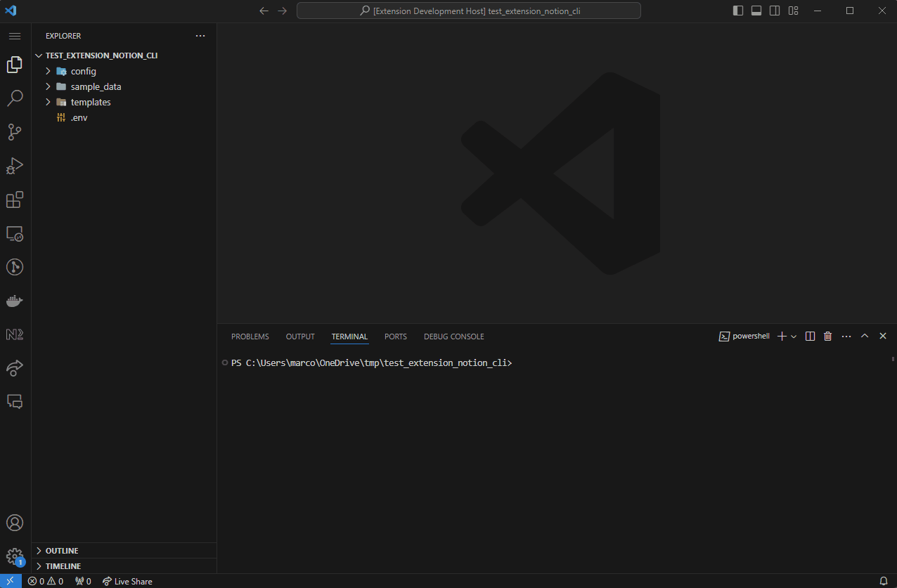The height and width of the screenshot is (588, 897).
Task: Open the Source Control view
Action: [x=15, y=132]
